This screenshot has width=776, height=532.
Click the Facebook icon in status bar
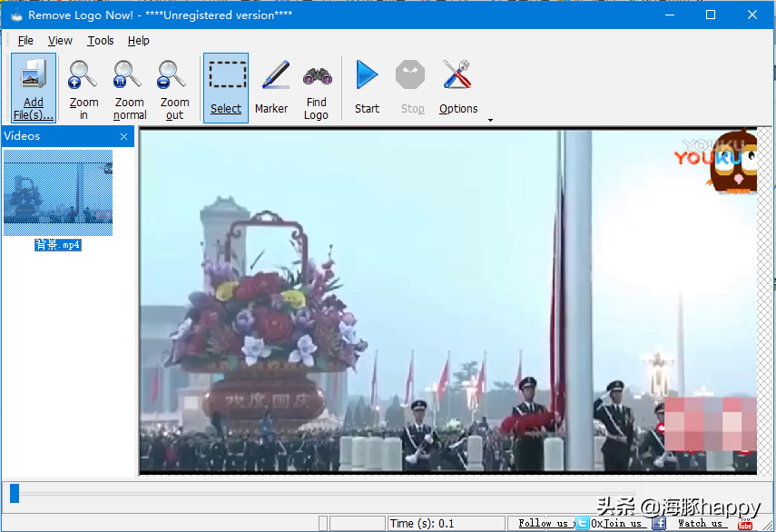pyautogui.click(x=659, y=523)
